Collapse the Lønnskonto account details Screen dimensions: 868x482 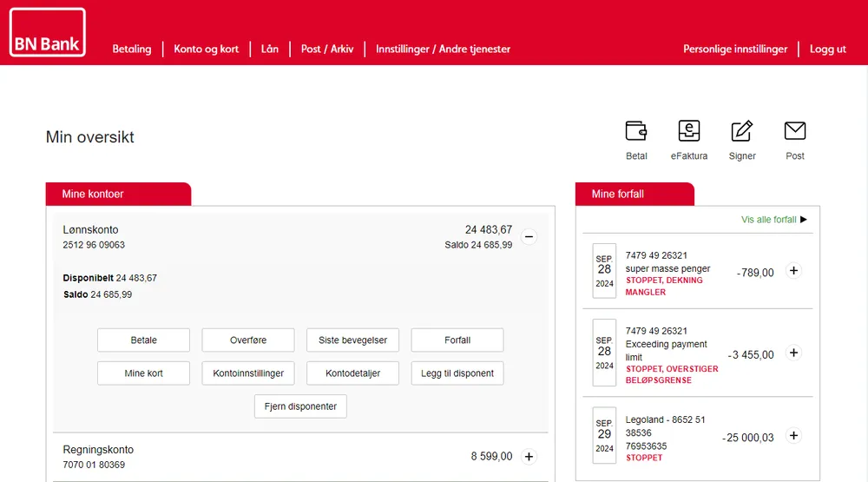click(529, 236)
